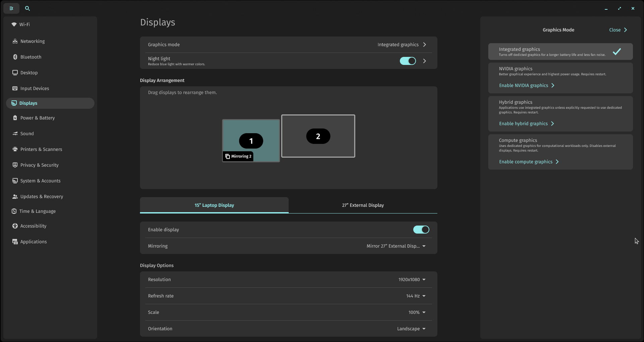Open Applications settings
Image resolution: width=644 pixels, height=342 pixels.
click(x=33, y=241)
